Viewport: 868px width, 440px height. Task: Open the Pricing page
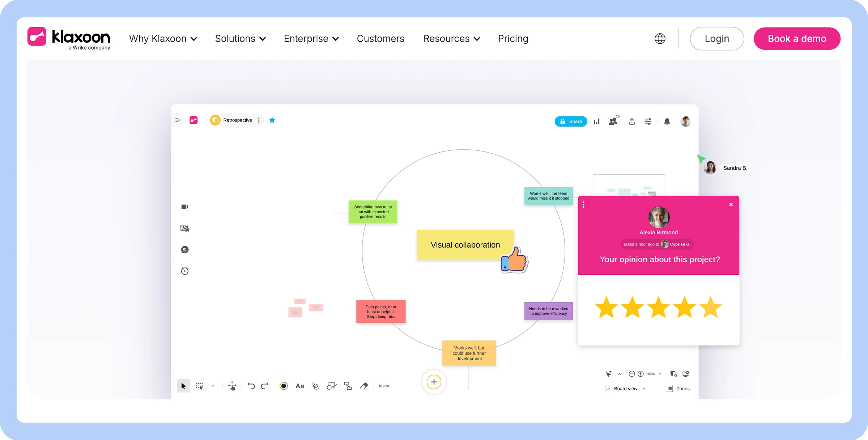513,39
